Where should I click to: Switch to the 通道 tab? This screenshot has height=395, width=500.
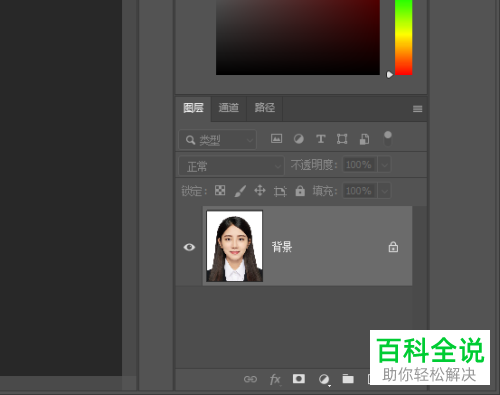(x=229, y=108)
